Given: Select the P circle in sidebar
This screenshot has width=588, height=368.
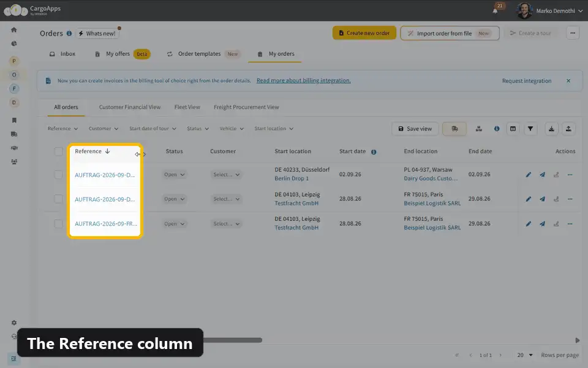Looking at the screenshot, I should (x=14, y=61).
